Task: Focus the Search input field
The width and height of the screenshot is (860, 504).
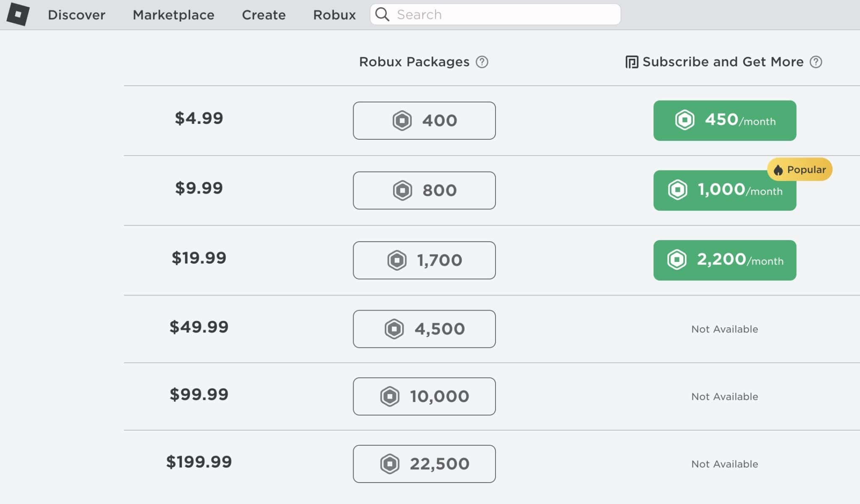Action: 504,15
